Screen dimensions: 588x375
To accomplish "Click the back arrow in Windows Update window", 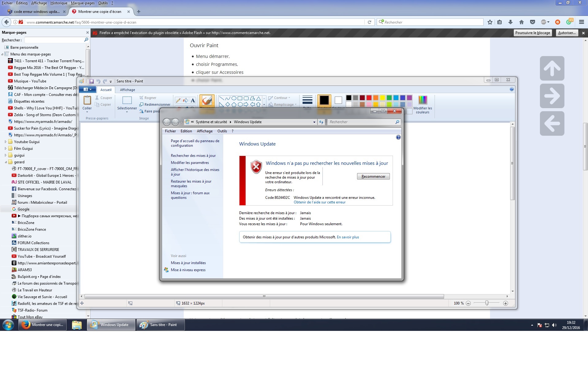I will pyautogui.click(x=167, y=122).
